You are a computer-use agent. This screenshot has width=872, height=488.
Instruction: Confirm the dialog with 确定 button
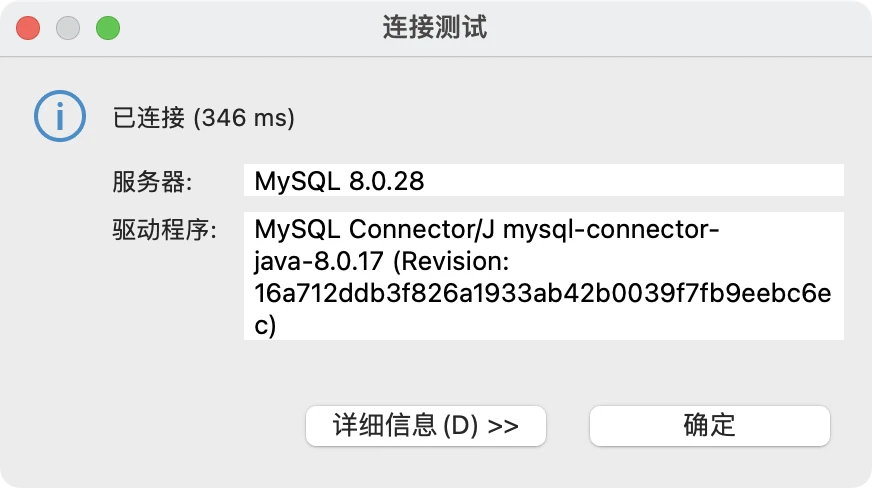pyautogui.click(x=710, y=426)
